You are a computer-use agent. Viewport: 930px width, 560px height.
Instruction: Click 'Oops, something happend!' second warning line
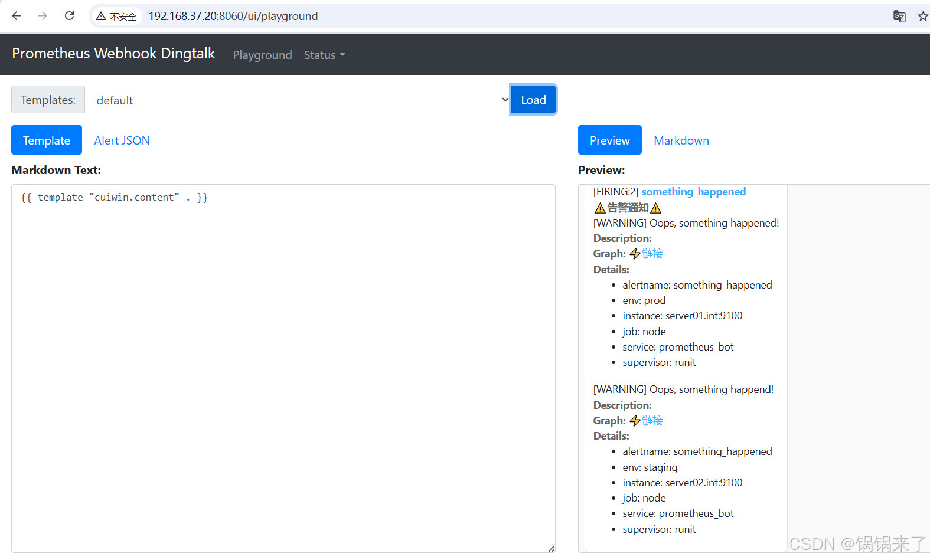[x=712, y=389]
